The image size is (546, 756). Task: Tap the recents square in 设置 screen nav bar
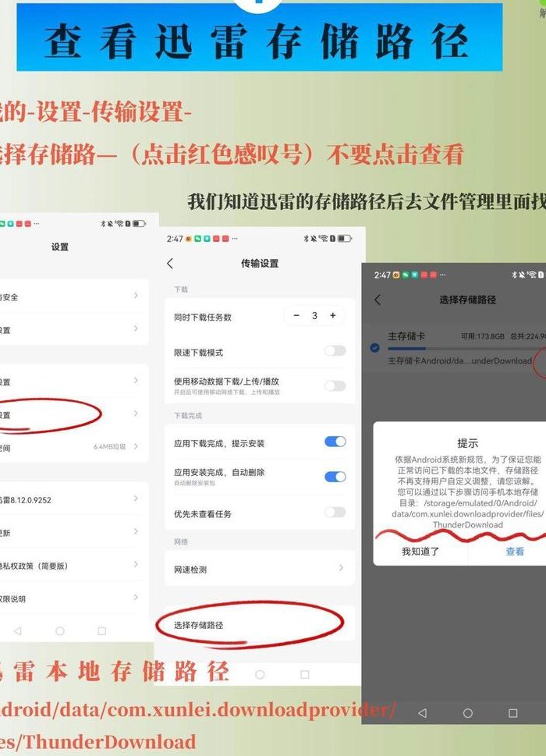101,630
